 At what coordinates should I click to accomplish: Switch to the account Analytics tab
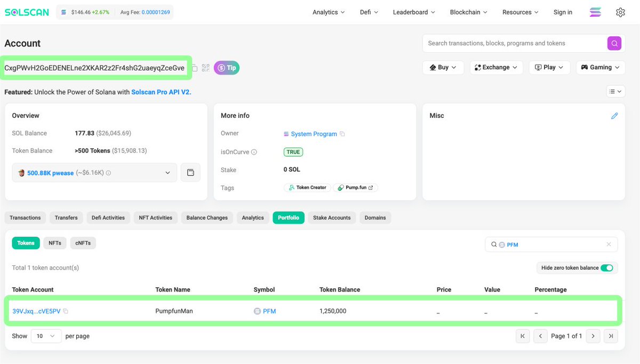tap(253, 217)
